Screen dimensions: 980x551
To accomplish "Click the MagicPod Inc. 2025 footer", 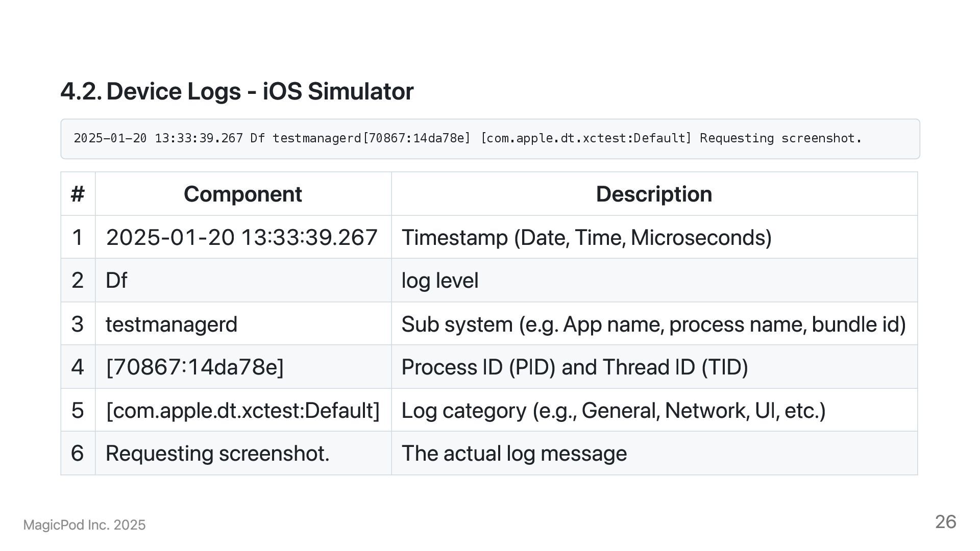I will click(84, 525).
